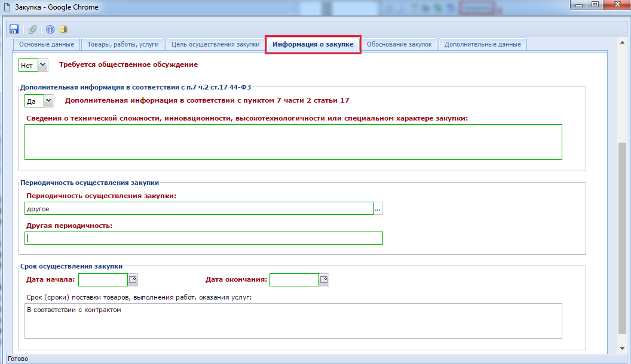Screen dimensions: 631x364
Task: Click the vertical scrollbar thumb
Action: point(623,239)
